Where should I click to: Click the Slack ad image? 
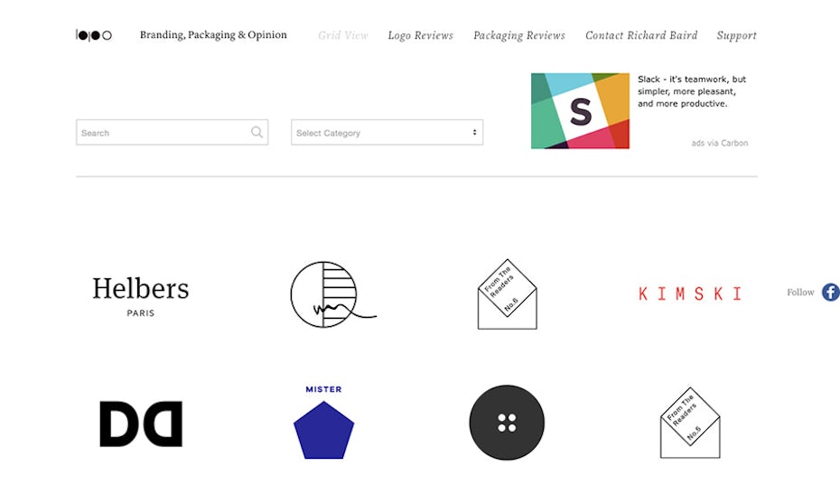point(580,111)
